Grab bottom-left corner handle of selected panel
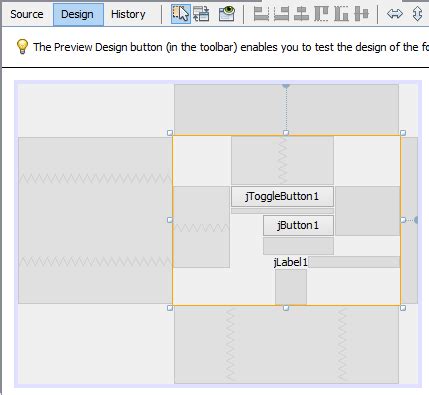Screen dimensions: 429x395 click(x=170, y=308)
